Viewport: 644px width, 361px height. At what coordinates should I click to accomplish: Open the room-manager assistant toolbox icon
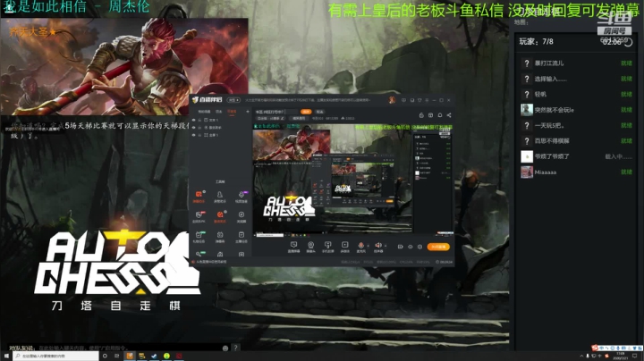pos(220,197)
